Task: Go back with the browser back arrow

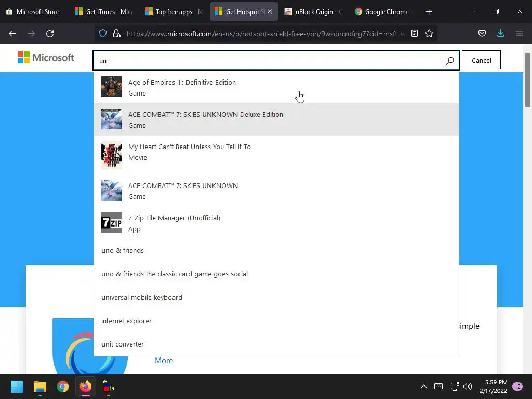Action: 12,34
